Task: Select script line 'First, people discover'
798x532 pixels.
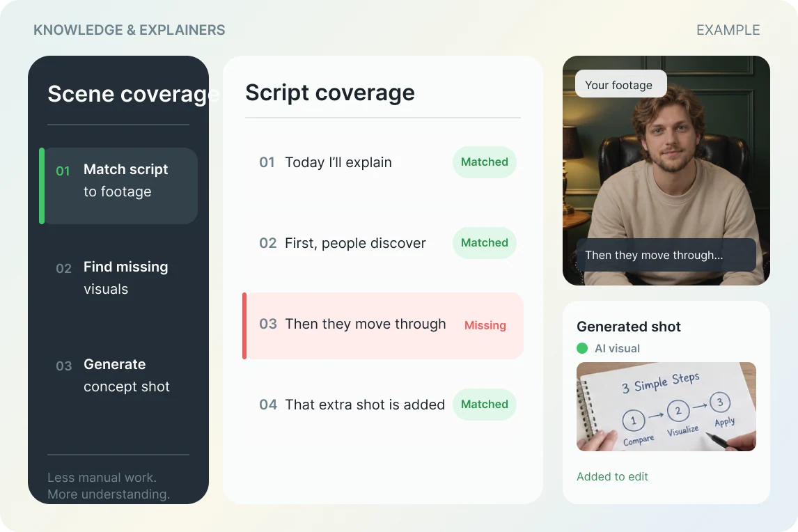Action: click(x=355, y=243)
